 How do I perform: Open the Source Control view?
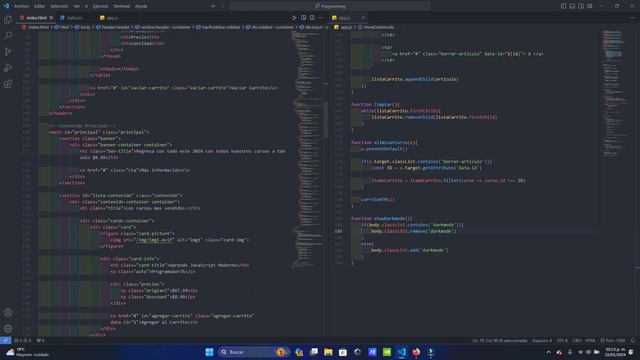tap(8, 51)
